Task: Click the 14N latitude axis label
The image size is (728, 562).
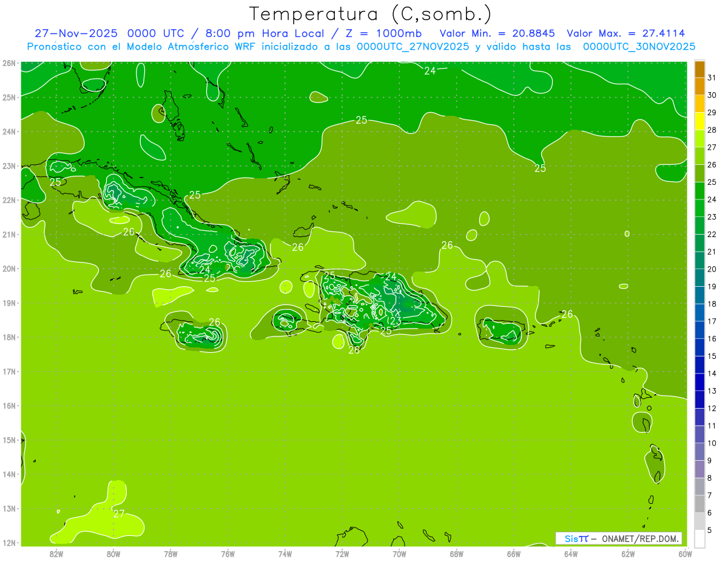Action: [x=8, y=474]
